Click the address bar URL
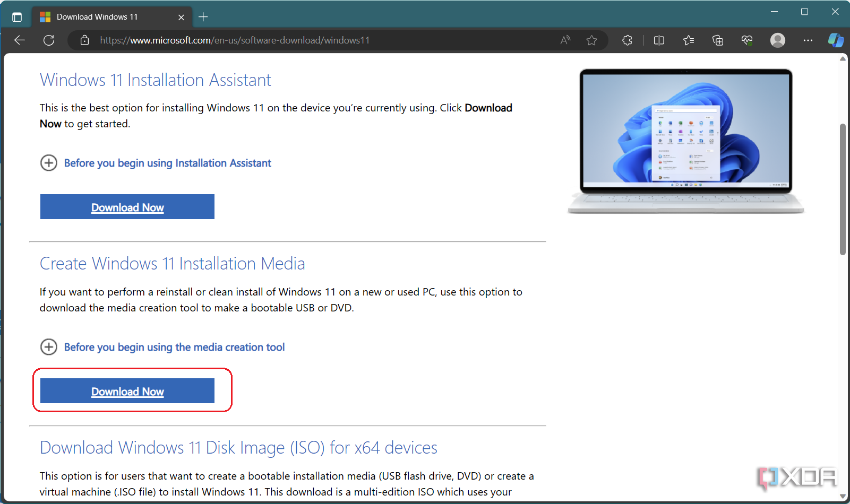Image resolution: width=850 pixels, height=504 pixels. pos(235,40)
